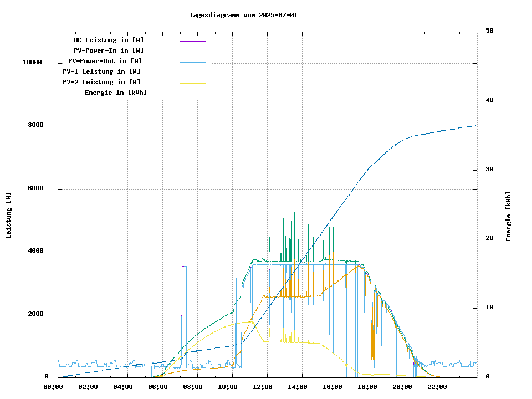The image size is (532, 399).
Task: Click the 30 tick on energy axis
Action: pyautogui.click(x=490, y=170)
